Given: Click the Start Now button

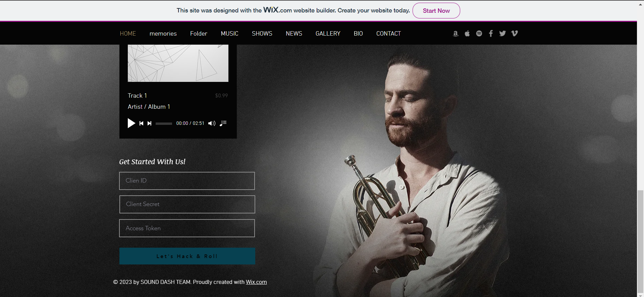Looking at the screenshot, I should (x=436, y=10).
